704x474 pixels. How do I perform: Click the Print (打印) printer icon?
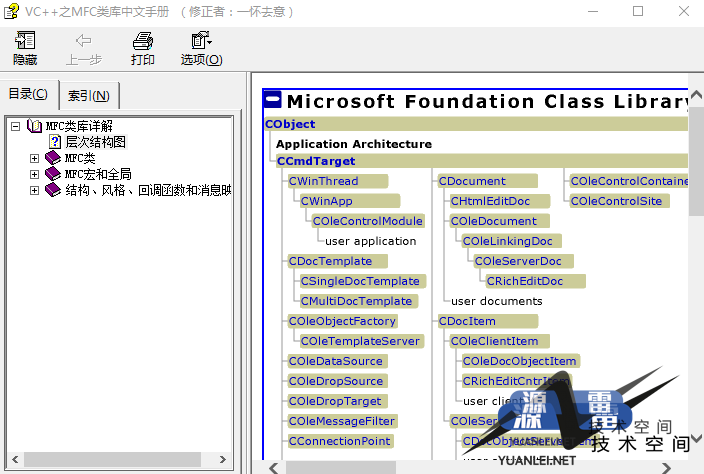[x=143, y=40]
